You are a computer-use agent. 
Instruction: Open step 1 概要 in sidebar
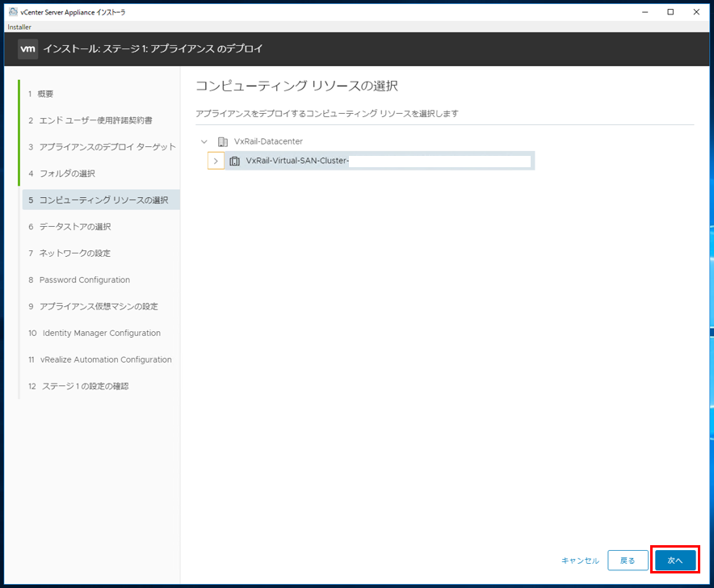(47, 93)
